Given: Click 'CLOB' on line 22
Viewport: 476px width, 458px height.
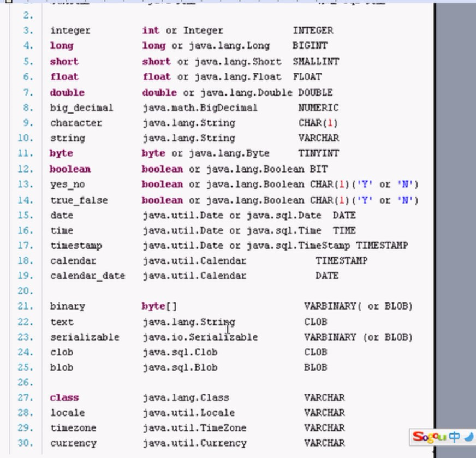Looking at the screenshot, I should click(x=316, y=322).
